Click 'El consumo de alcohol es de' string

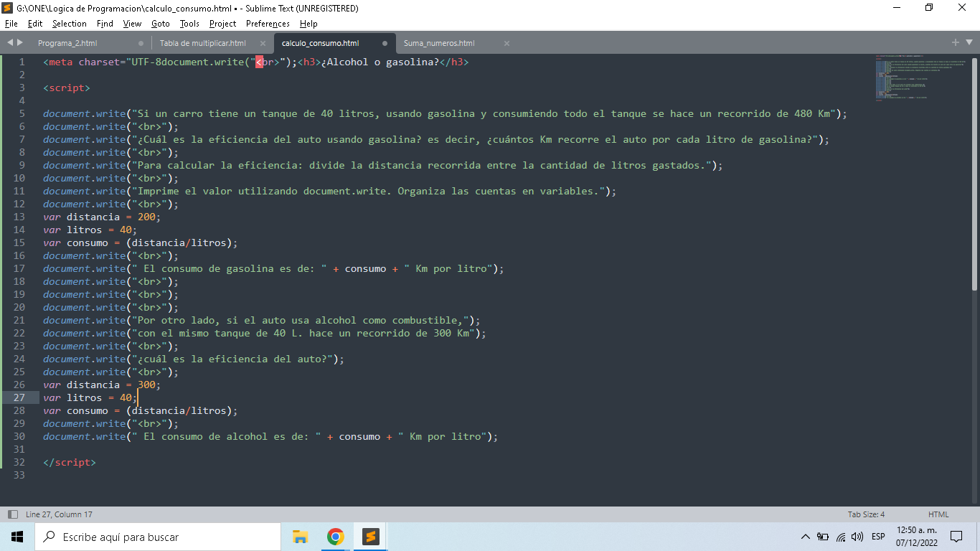point(223,436)
